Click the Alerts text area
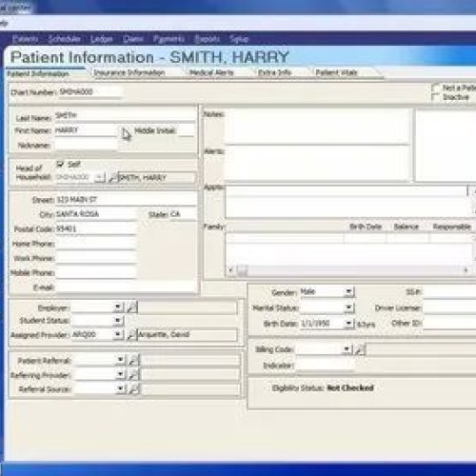 pyautogui.click(x=317, y=163)
